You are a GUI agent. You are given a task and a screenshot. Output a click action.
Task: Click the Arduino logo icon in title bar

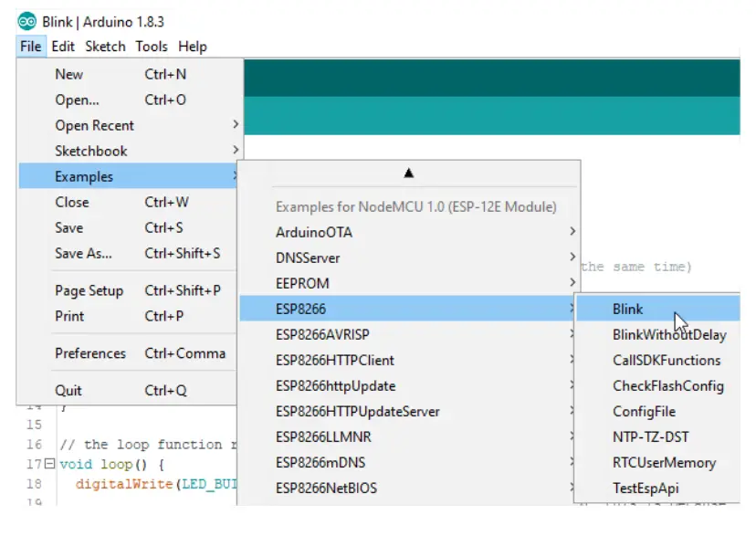pyautogui.click(x=27, y=22)
